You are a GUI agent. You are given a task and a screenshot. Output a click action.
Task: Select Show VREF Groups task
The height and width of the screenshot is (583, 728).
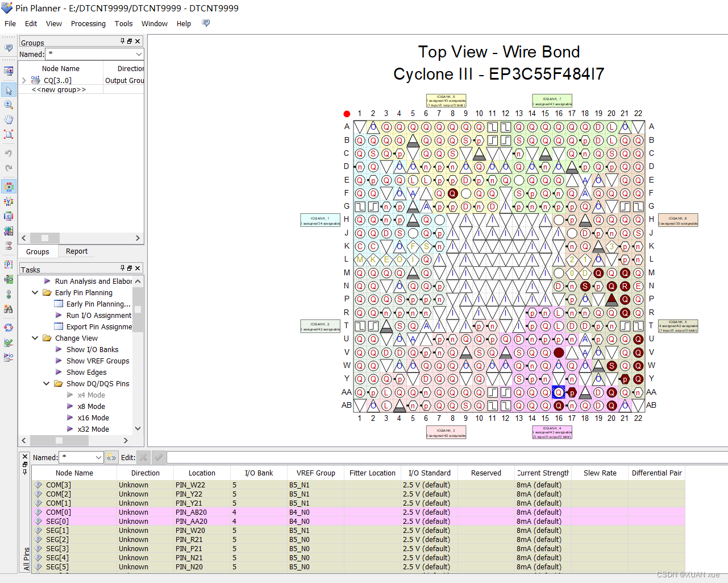98,361
